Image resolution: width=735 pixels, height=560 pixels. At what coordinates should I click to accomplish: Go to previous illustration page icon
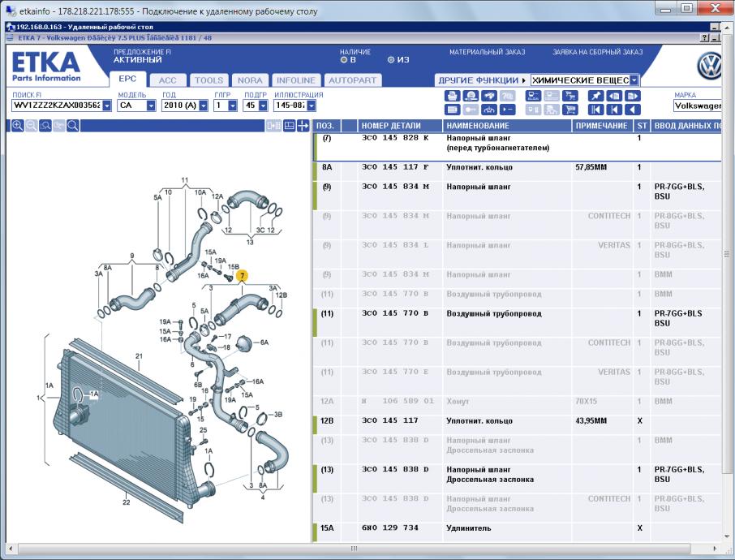[x=614, y=96]
